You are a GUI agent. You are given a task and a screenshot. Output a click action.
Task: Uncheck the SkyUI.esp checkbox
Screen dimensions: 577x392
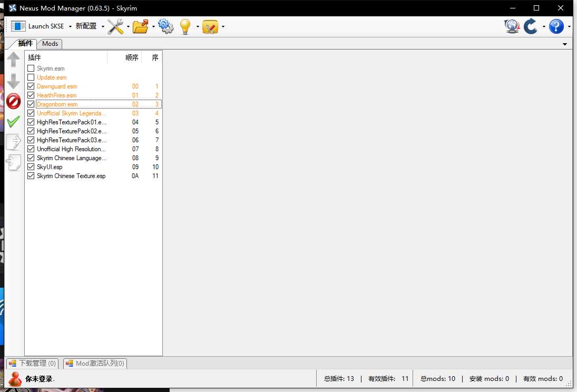tap(31, 166)
